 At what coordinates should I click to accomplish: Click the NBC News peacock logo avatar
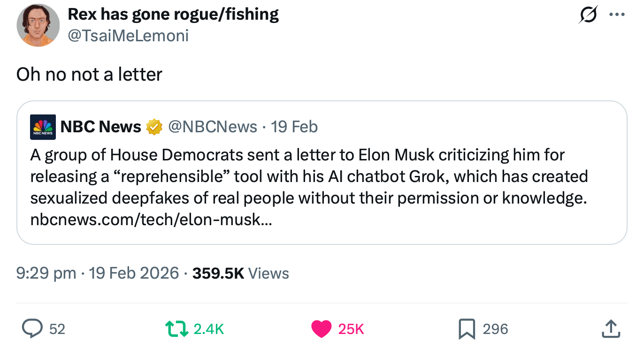[43, 127]
